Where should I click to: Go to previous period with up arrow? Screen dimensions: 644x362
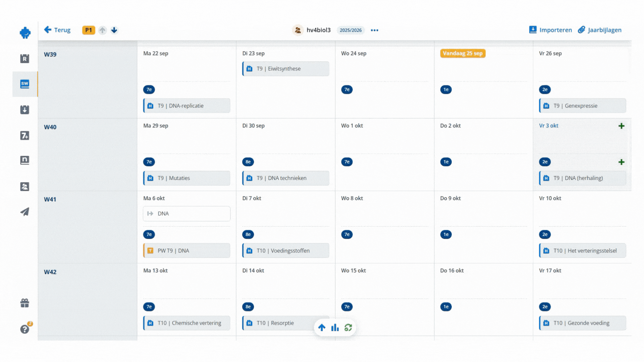[103, 30]
